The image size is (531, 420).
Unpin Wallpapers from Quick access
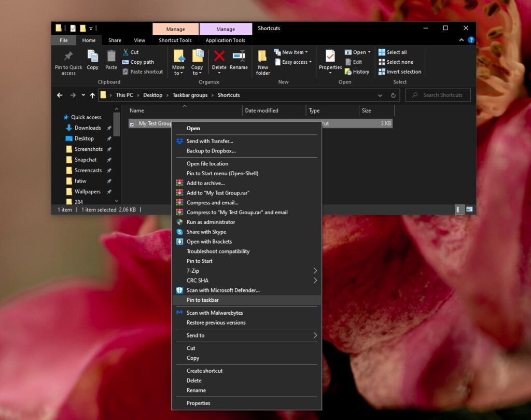tap(109, 191)
